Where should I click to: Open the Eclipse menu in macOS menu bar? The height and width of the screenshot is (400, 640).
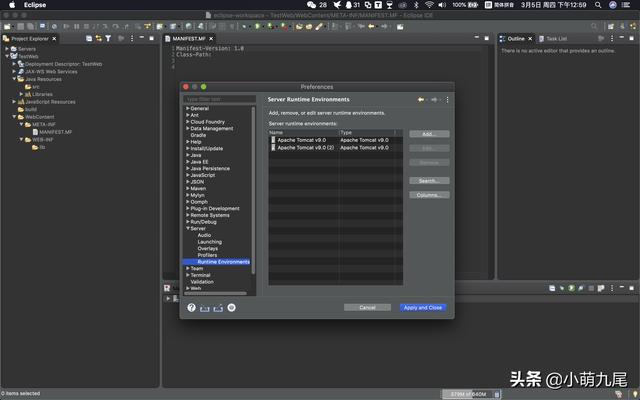click(x=35, y=5)
